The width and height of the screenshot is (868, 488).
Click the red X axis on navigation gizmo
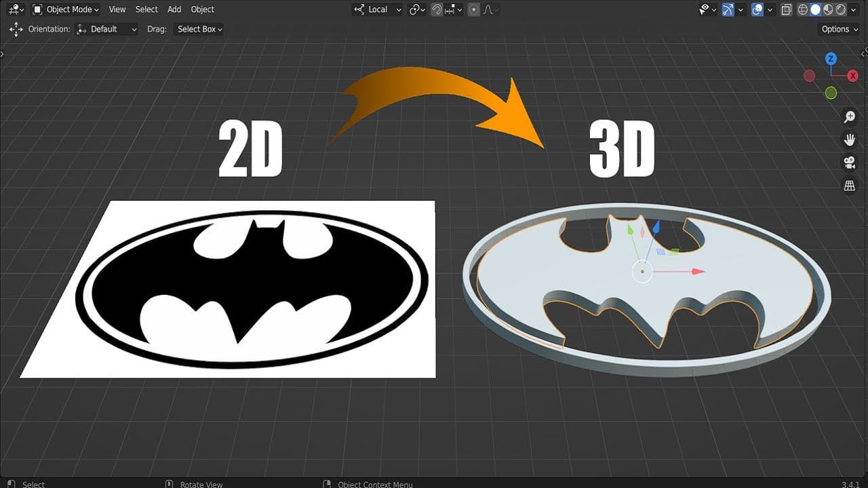click(852, 76)
